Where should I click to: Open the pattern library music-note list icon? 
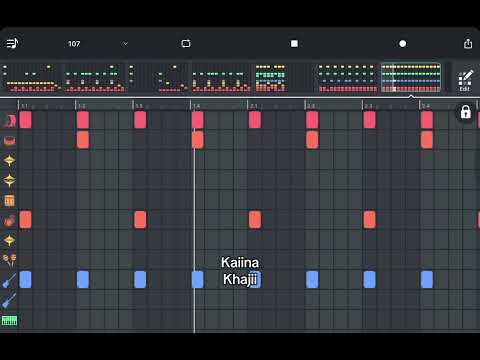coord(12,43)
